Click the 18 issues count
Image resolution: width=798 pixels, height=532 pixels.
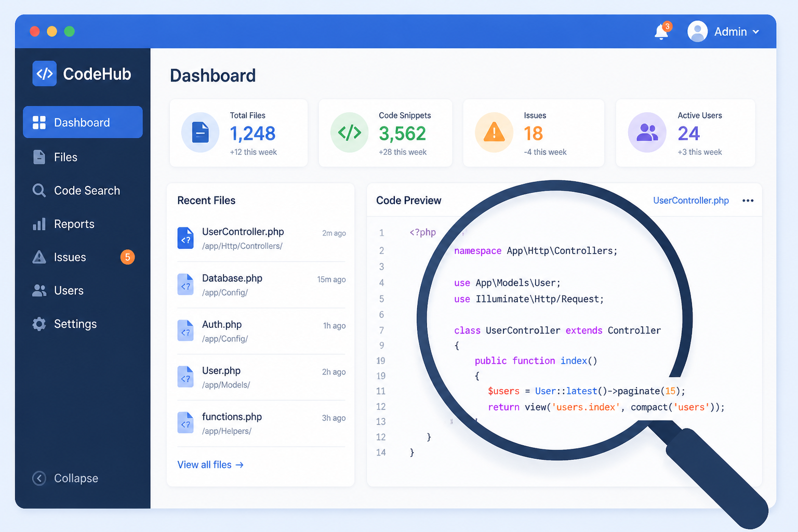tap(534, 134)
